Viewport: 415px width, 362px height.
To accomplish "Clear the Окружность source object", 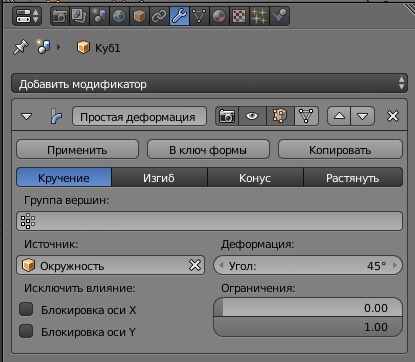I will (x=195, y=265).
